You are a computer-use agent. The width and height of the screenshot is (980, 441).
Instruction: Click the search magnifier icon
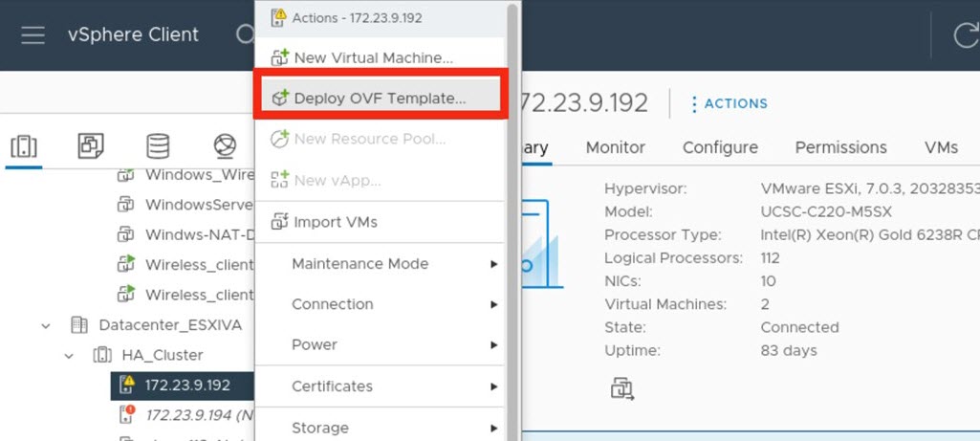[245, 34]
